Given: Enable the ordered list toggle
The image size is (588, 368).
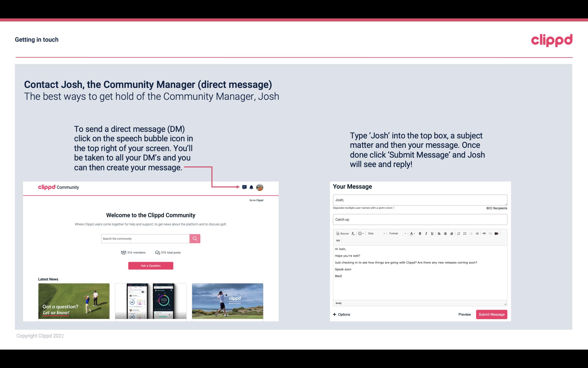Looking at the screenshot, I should click(x=458, y=234).
